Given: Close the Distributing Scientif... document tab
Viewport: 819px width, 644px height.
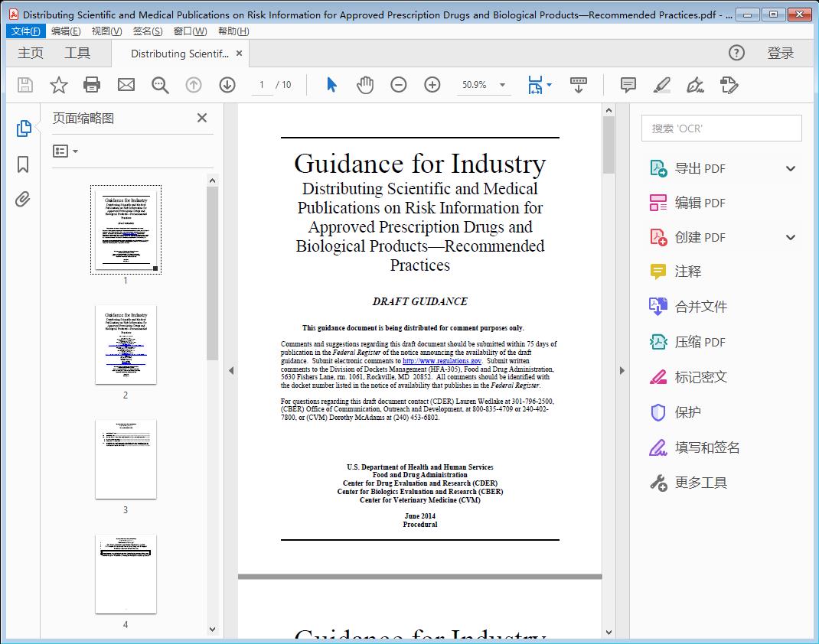Looking at the screenshot, I should click(240, 54).
